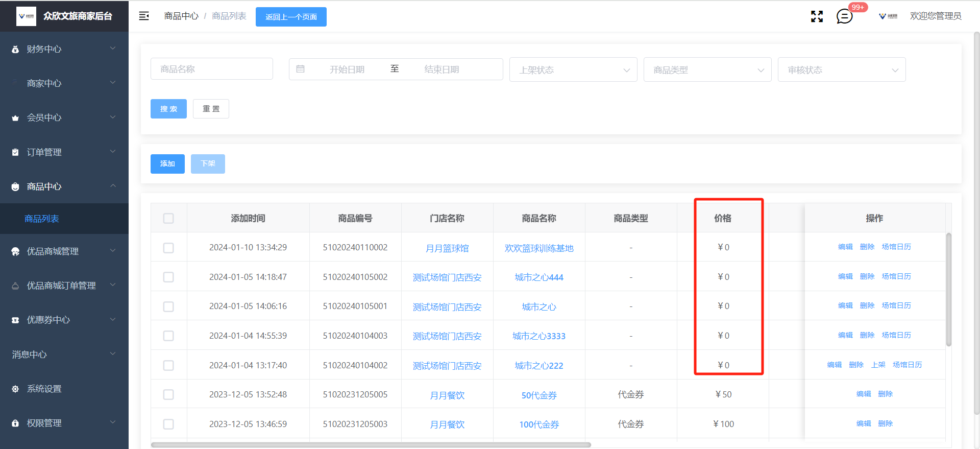Click the 会员中心 crown icon
The height and width of the screenshot is (449, 980).
[15, 118]
